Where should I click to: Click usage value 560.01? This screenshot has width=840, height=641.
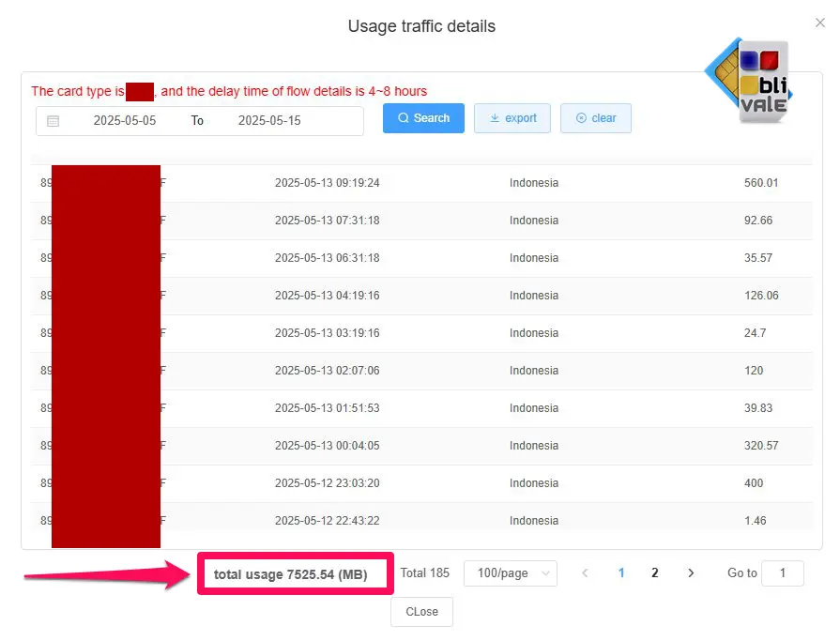click(x=761, y=183)
